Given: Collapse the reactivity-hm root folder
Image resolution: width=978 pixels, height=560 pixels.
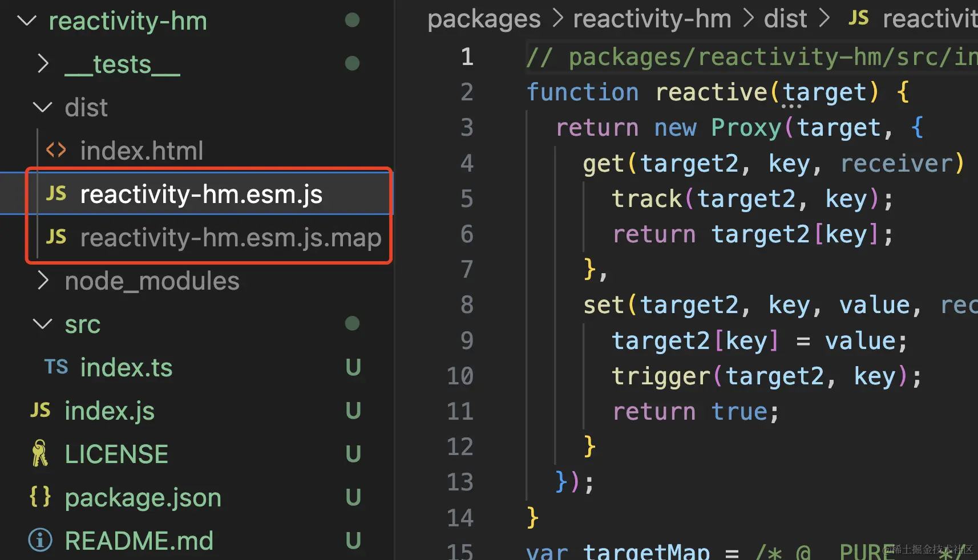Looking at the screenshot, I should (26, 21).
